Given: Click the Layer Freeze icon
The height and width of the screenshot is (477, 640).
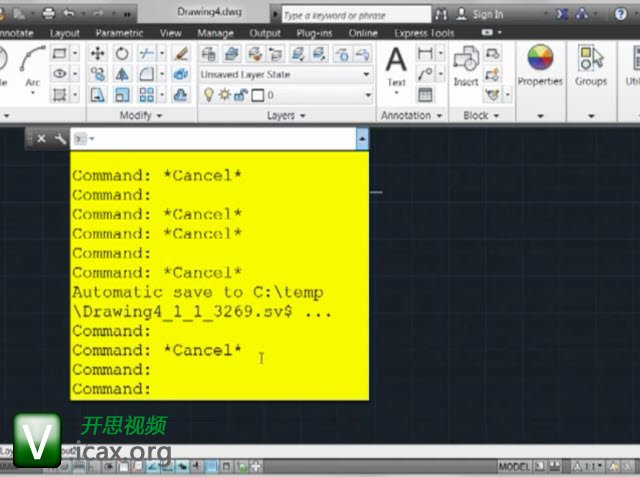Looking at the screenshot, I should pos(342,54).
